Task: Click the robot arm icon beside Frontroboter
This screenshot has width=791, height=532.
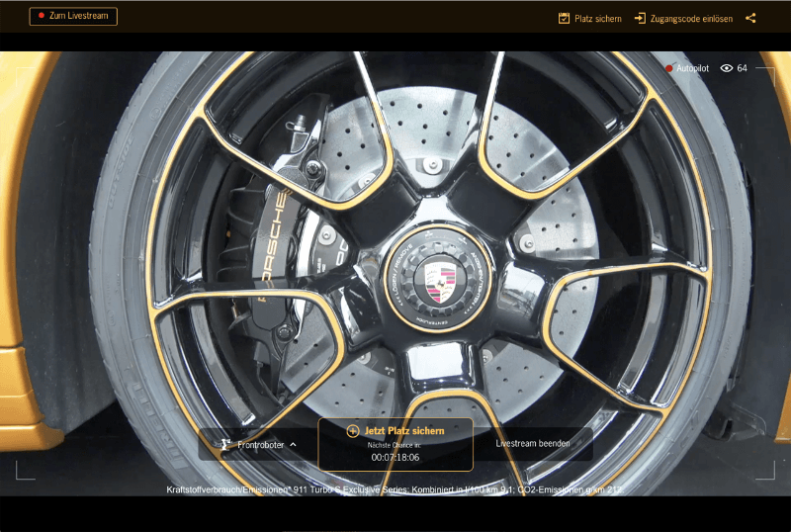Action: 226,444
